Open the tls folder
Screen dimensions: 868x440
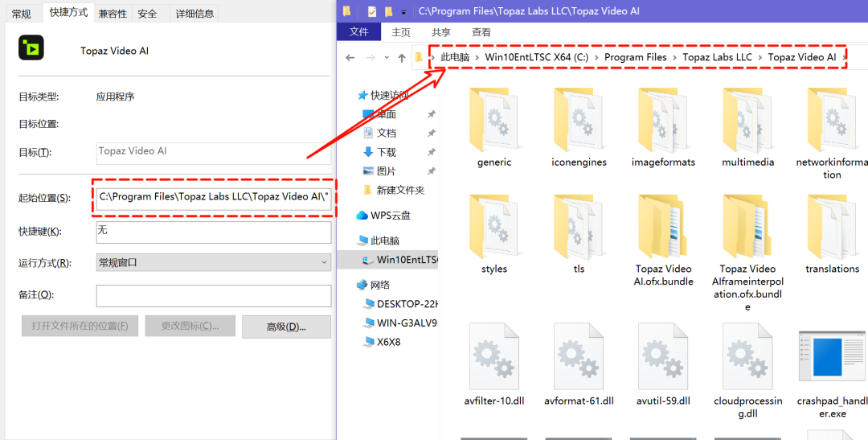(x=579, y=234)
